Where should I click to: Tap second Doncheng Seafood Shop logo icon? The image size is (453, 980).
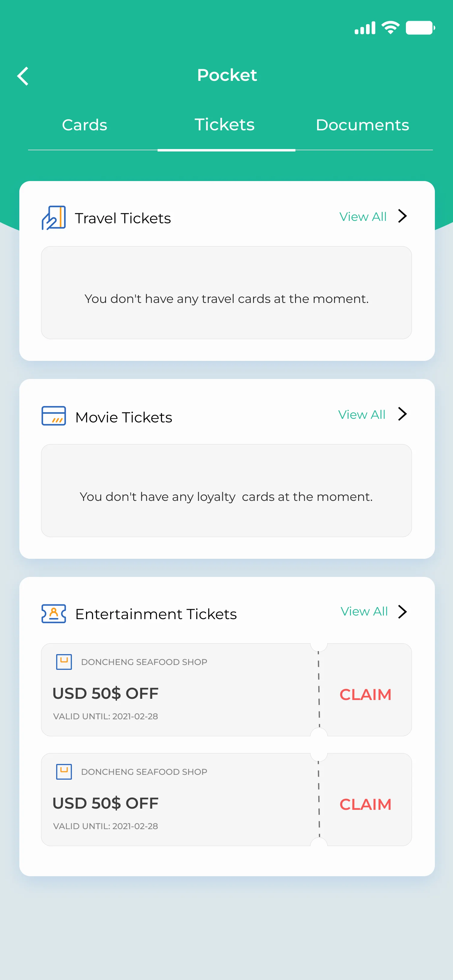coord(64,772)
